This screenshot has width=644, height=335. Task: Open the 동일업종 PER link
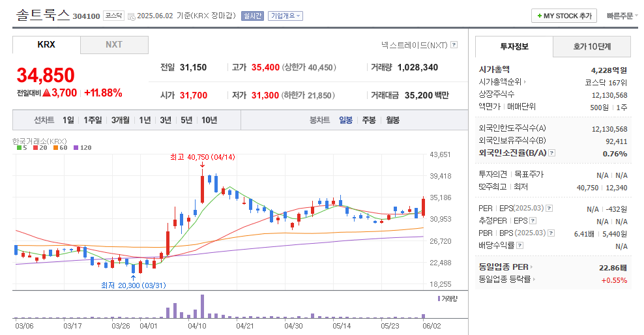click(x=504, y=267)
